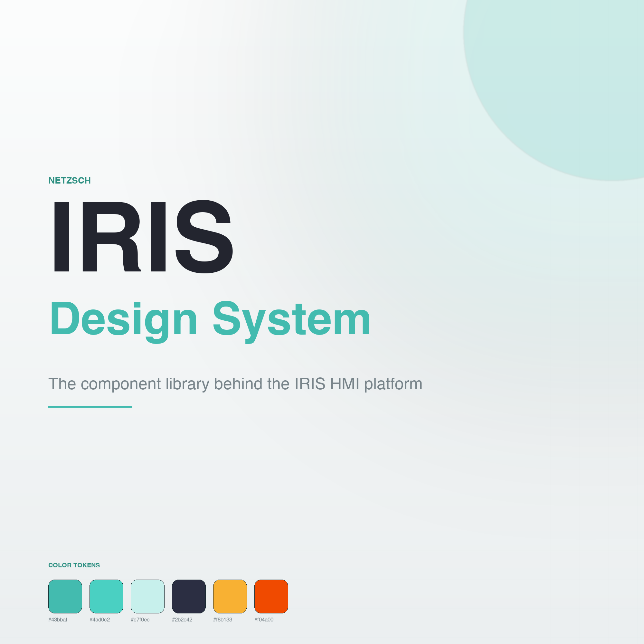
Task: Click the #2b2e42 hex label
Action: click(x=182, y=620)
